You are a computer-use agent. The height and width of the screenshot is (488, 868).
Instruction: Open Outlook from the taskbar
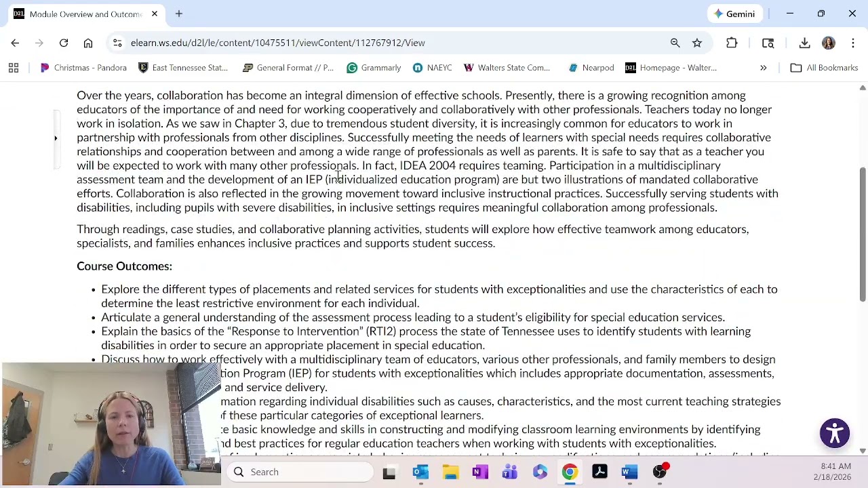point(420,472)
